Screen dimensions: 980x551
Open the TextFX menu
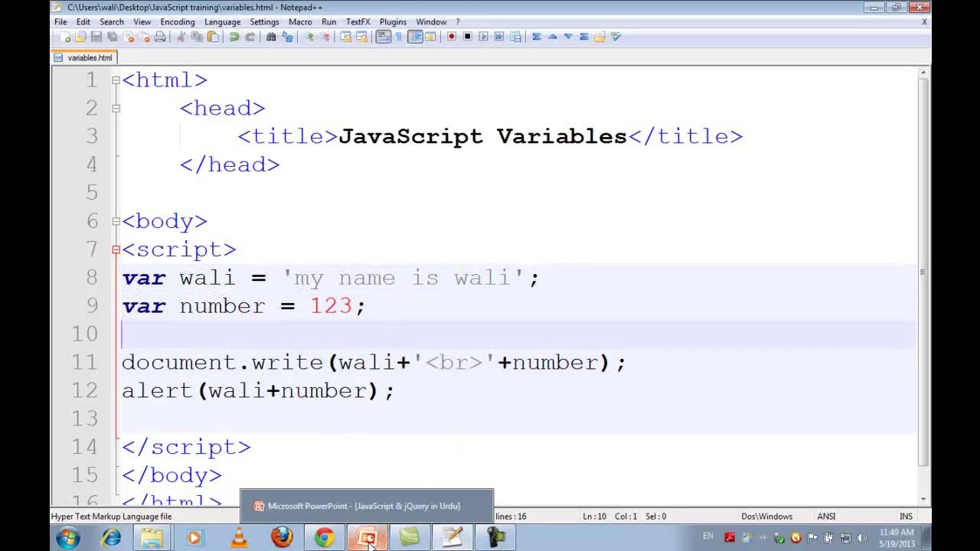coord(358,22)
